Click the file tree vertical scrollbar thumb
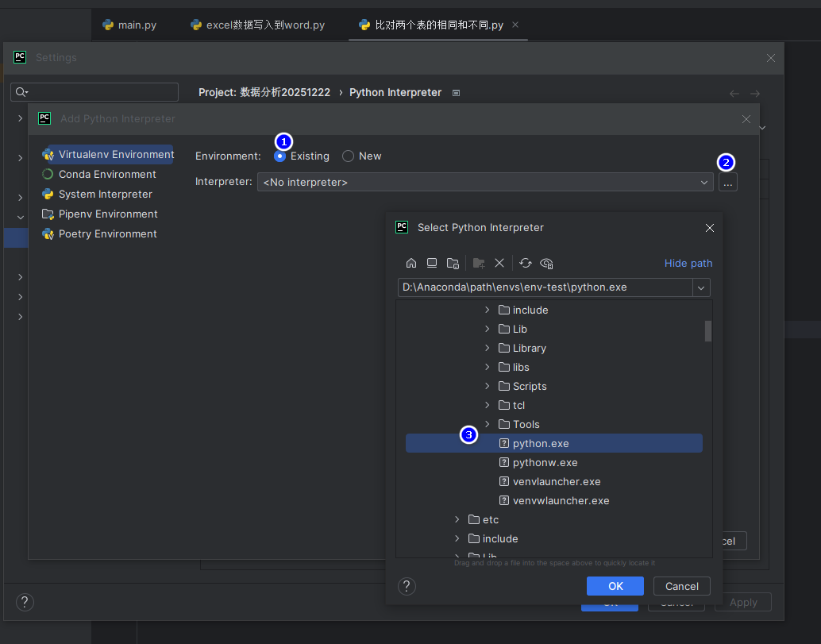 coord(708,331)
